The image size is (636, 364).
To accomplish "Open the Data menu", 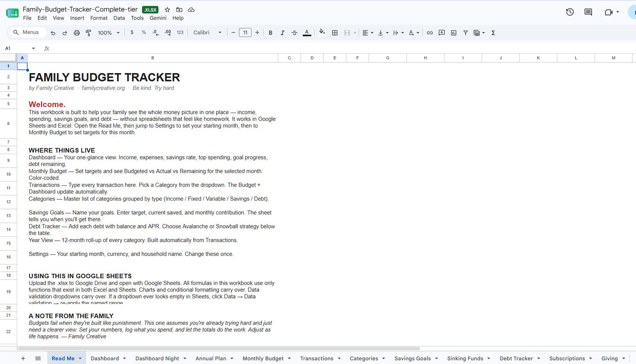I will (x=119, y=18).
